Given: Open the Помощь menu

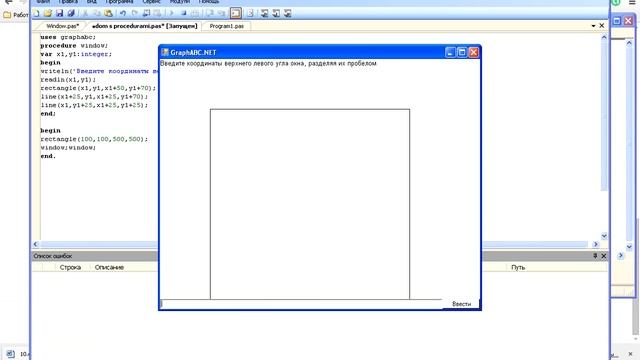Looking at the screenshot, I should point(209,2).
